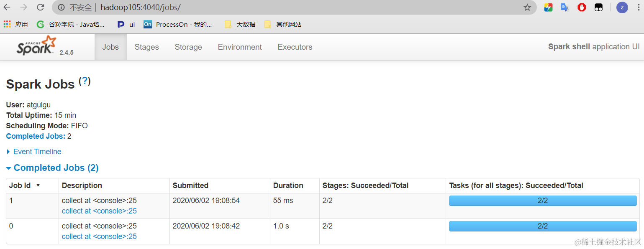Viewport: 644px width, 249px height.
Task: Click the address bar URL field
Action: click(293, 8)
